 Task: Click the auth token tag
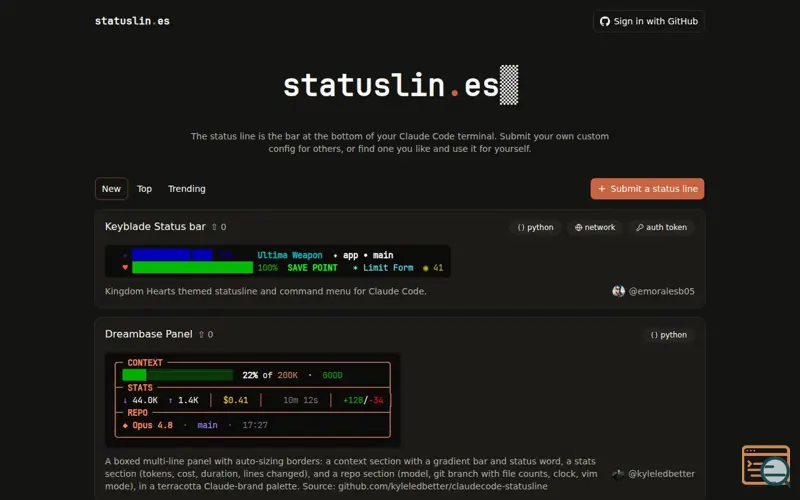click(x=661, y=228)
